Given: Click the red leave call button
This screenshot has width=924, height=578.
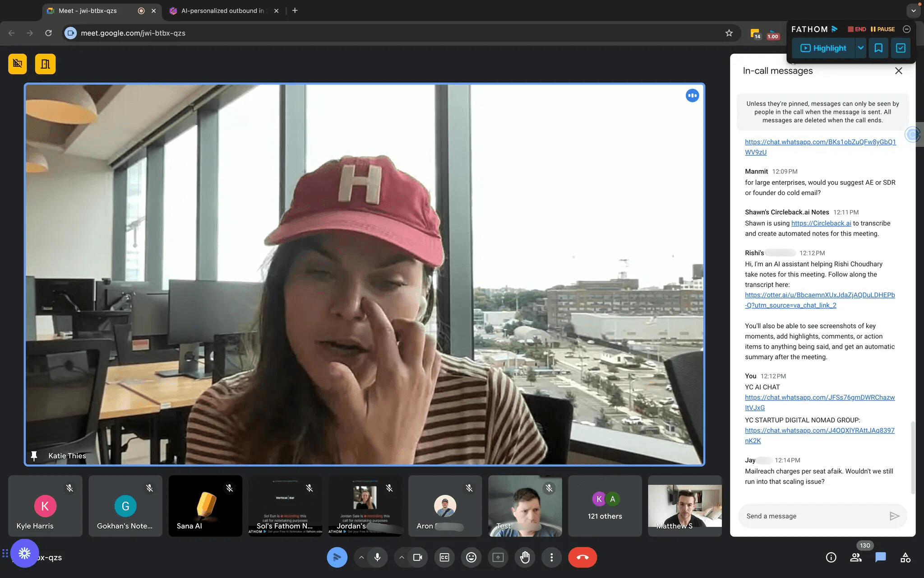Looking at the screenshot, I should [582, 557].
